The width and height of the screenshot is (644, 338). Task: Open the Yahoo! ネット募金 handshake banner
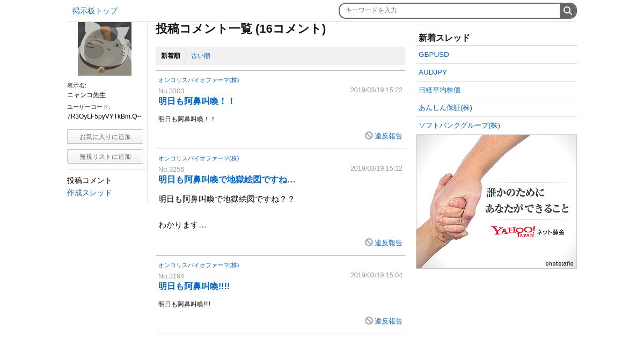pos(496,202)
